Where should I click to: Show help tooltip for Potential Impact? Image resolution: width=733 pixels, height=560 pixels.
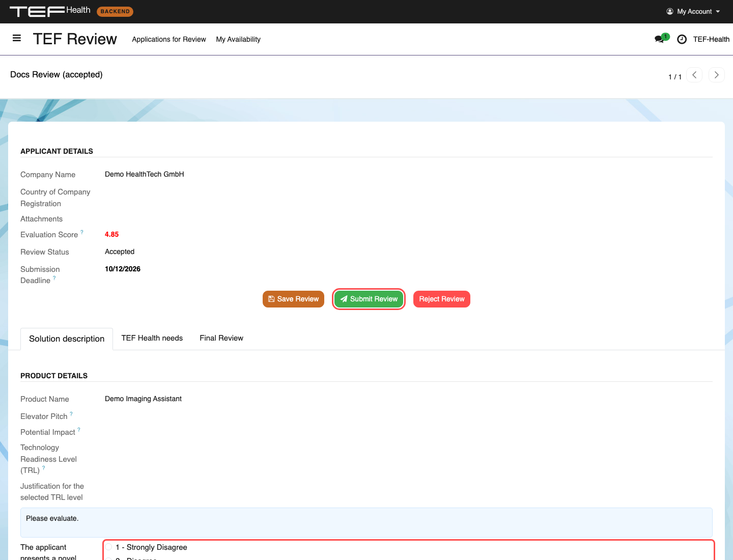[x=79, y=430]
